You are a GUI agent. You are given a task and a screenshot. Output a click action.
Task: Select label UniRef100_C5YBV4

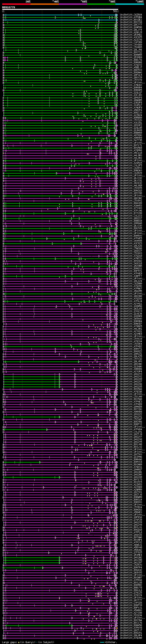point(131,507)
